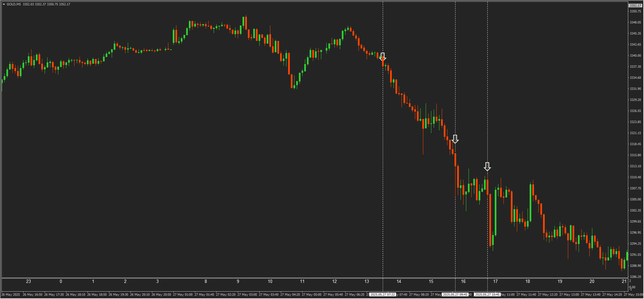Click the 3340.00 price scale label
Viewport: 644px width, 299px height.
click(x=635, y=56)
